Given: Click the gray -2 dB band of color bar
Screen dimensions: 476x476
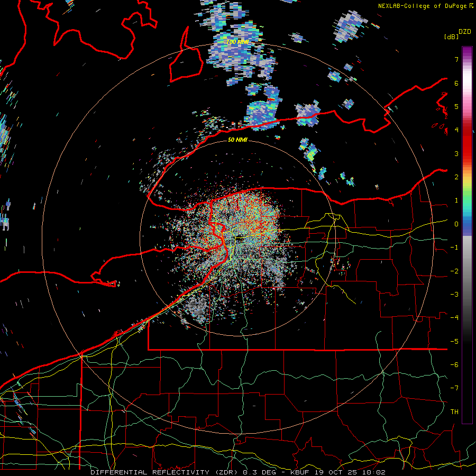Looking at the screenshot, I should click(467, 271).
